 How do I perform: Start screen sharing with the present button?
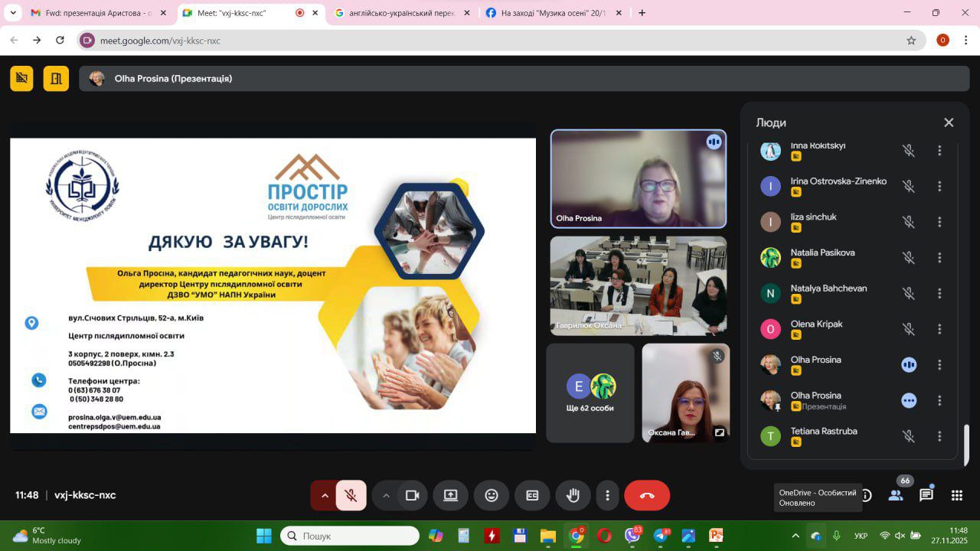[450, 495]
